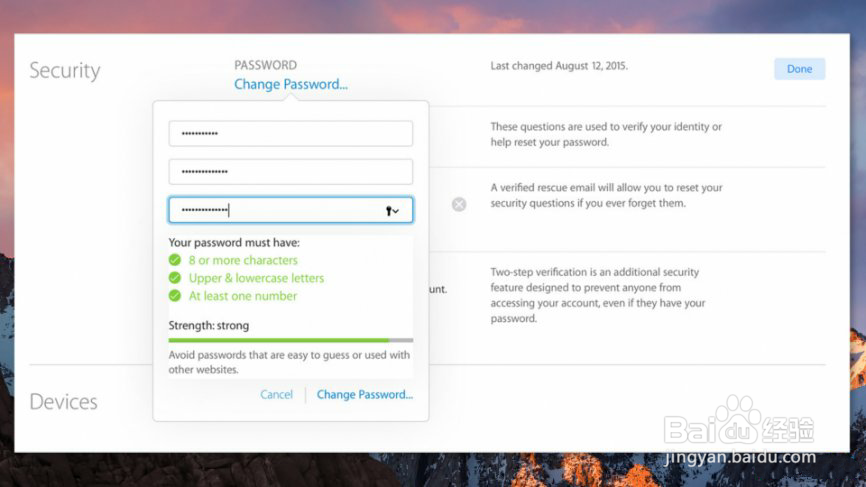The image size is (866, 487).
Task: Click the password strength bar
Action: [x=290, y=341]
